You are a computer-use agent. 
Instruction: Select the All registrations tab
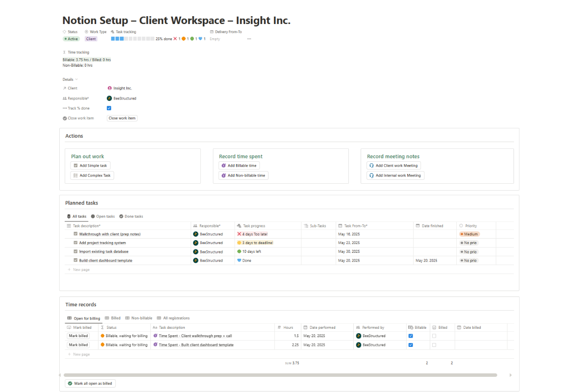173,318
